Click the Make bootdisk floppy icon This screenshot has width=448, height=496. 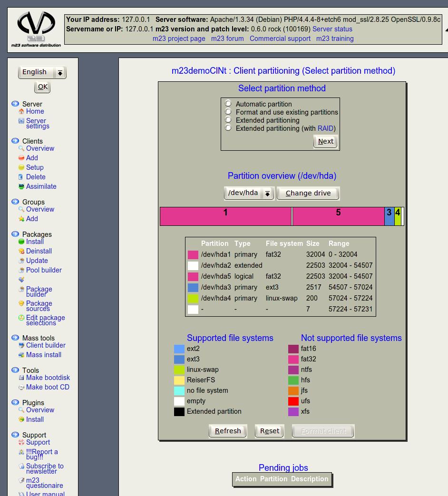pyautogui.click(x=21, y=378)
